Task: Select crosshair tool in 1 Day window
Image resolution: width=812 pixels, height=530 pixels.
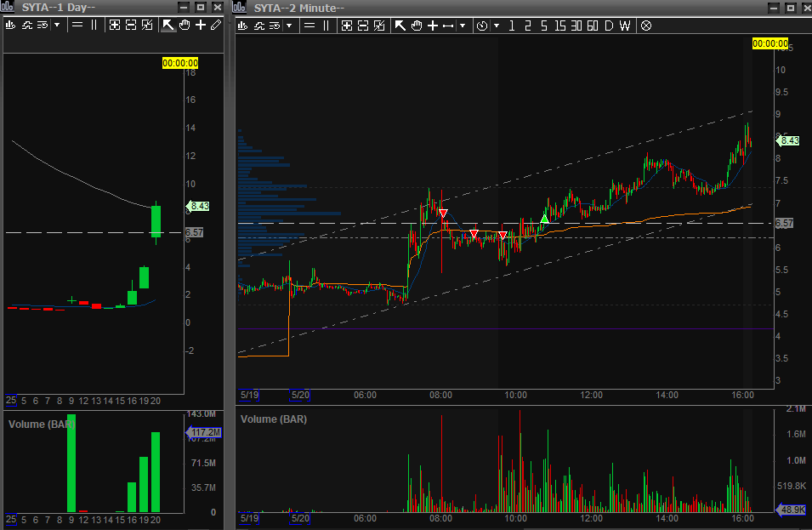Action: [201, 25]
